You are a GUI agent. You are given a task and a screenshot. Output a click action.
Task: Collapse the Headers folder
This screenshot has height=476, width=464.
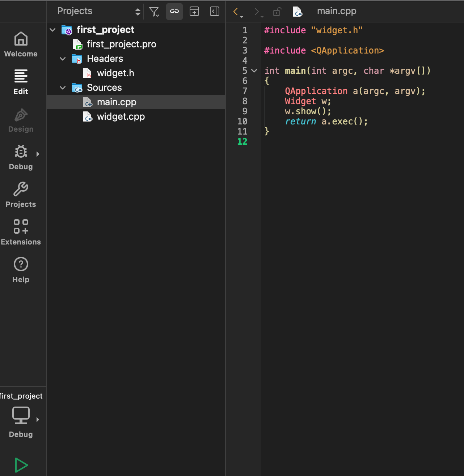(x=63, y=59)
